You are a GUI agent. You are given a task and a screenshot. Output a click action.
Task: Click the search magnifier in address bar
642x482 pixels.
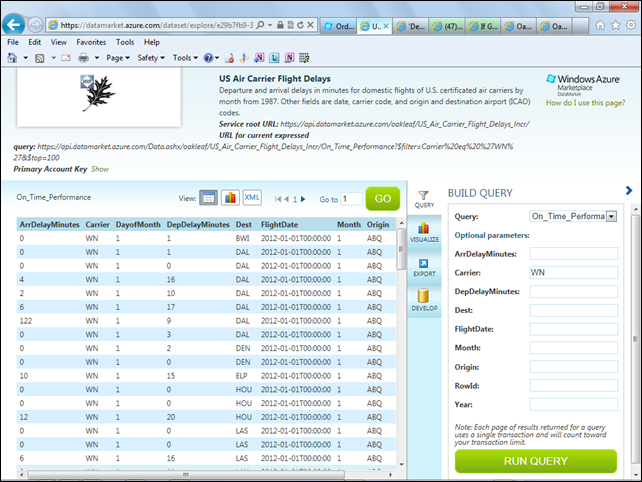(260, 25)
